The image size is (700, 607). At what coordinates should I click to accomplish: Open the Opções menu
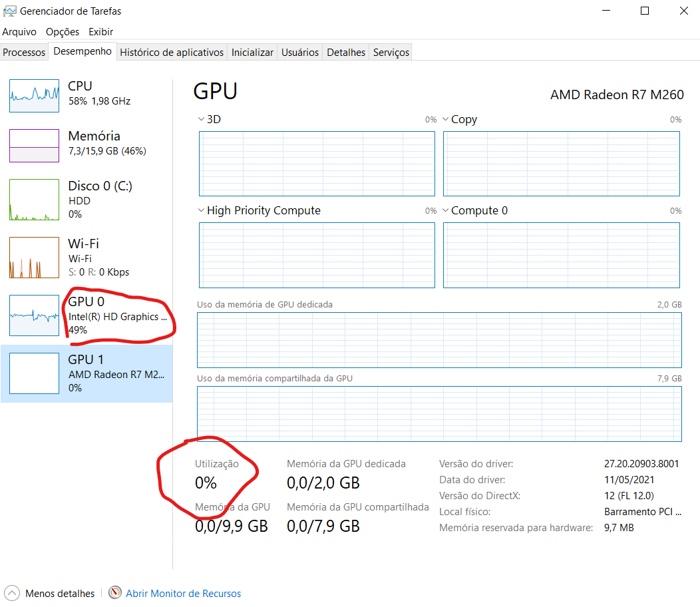tap(63, 32)
